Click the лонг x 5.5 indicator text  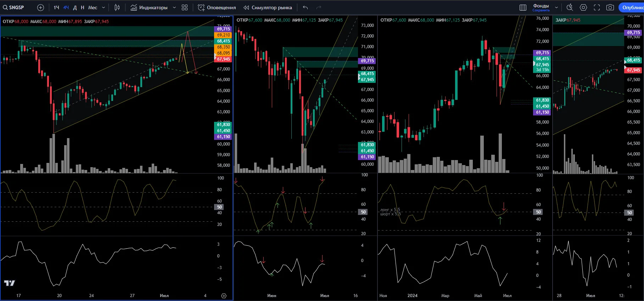[x=391, y=210]
